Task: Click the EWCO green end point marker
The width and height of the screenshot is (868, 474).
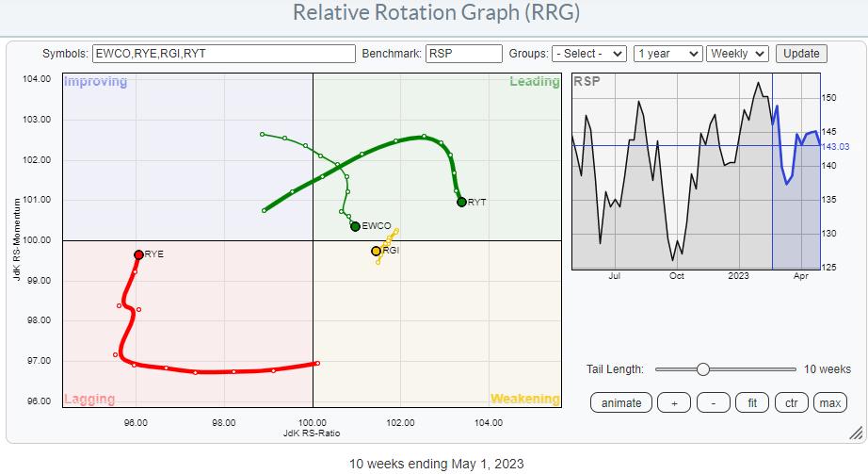Action: click(355, 226)
